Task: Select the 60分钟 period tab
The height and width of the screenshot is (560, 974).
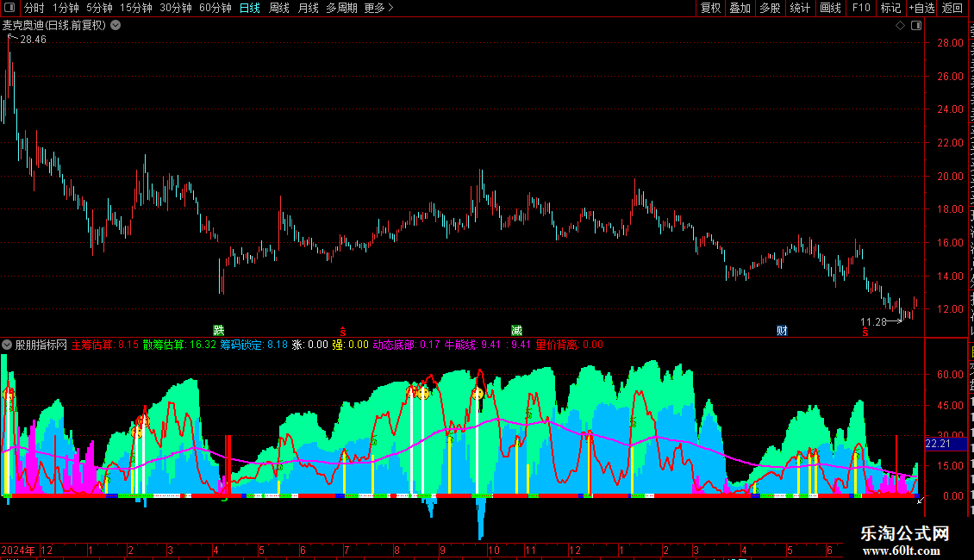Action: [215, 8]
